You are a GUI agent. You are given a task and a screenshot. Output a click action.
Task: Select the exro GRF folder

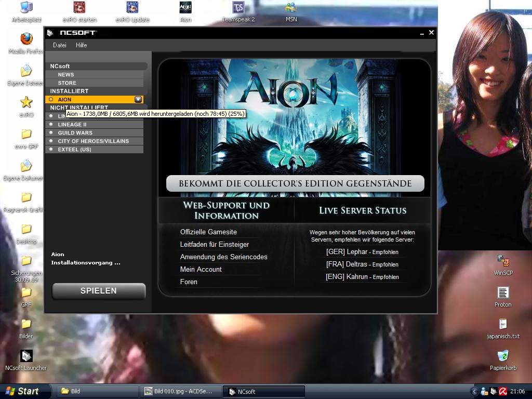tap(26, 138)
